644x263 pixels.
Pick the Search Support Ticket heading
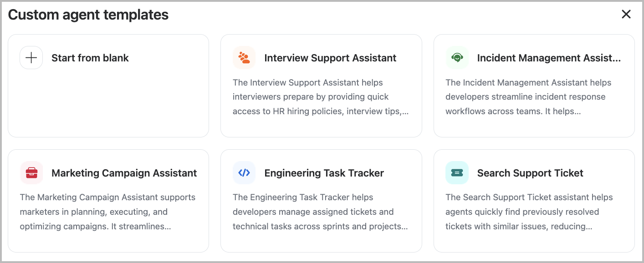tap(530, 173)
